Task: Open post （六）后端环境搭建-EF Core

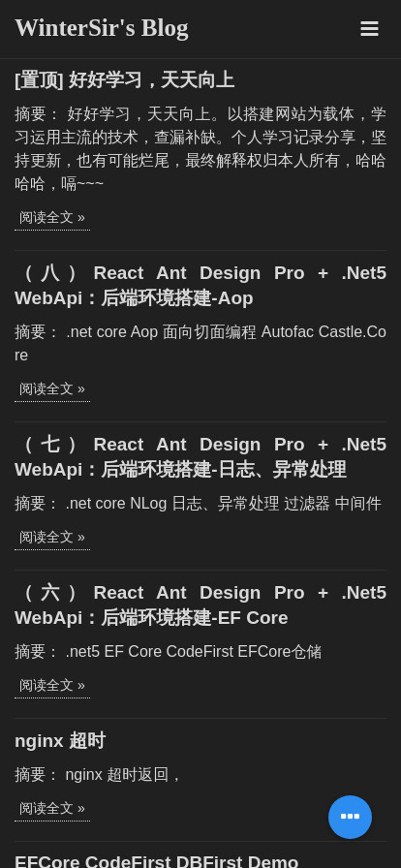Action: (x=200, y=605)
